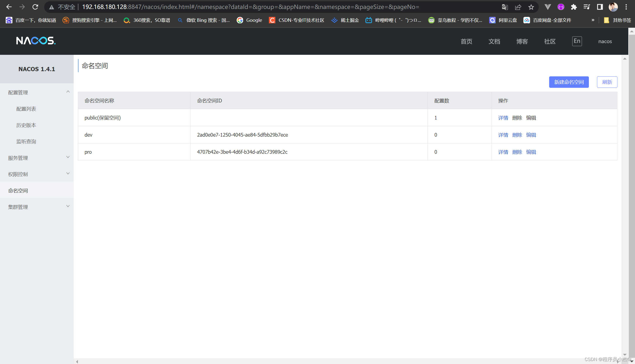Click the browser back arrow

tap(9, 7)
